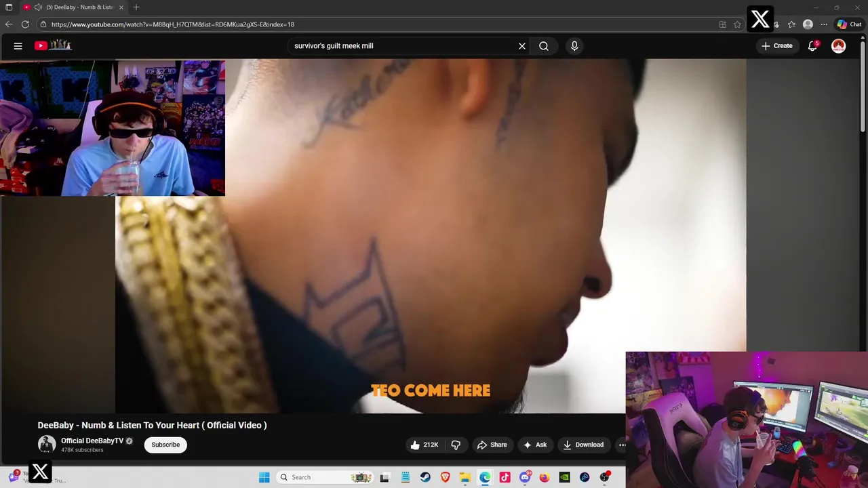
Task: Close the DeeBaby YouTube tab
Action: [121, 7]
